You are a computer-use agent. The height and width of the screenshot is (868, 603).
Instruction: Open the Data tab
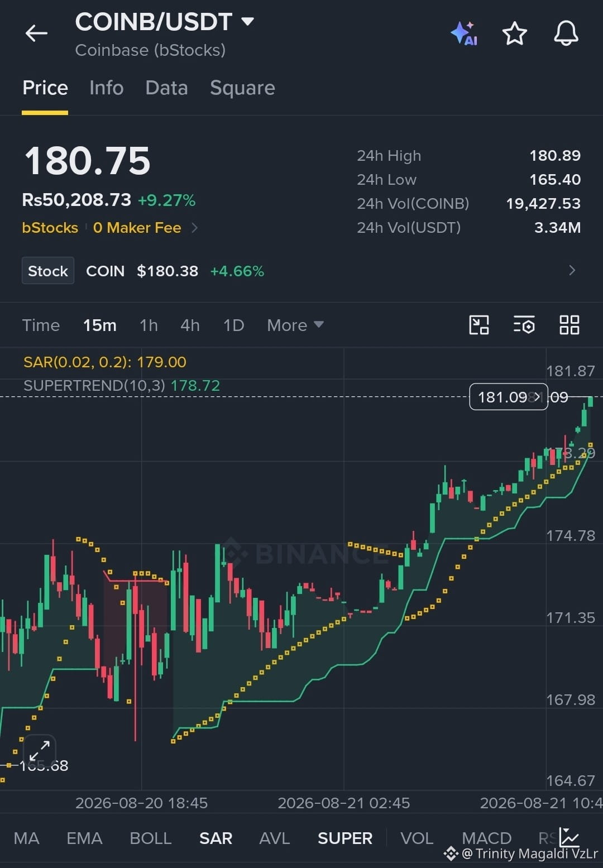tap(166, 88)
